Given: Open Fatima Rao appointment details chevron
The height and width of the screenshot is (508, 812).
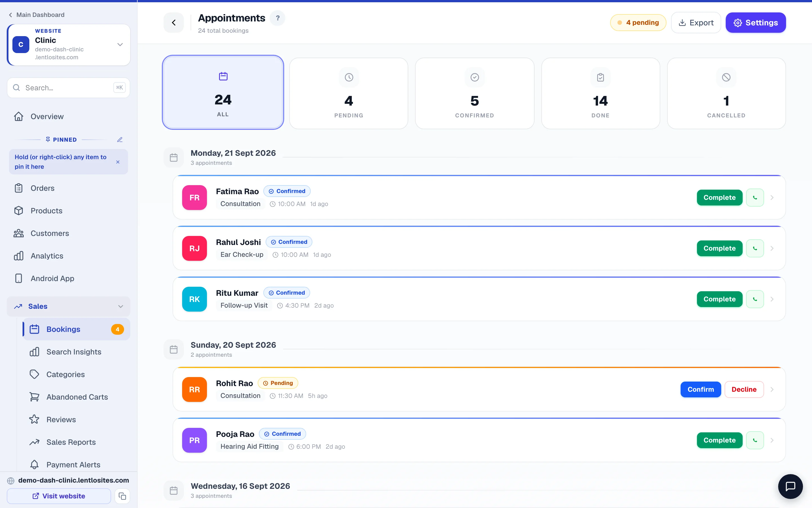Looking at the screenshot, I should click(x=772, y=198).
